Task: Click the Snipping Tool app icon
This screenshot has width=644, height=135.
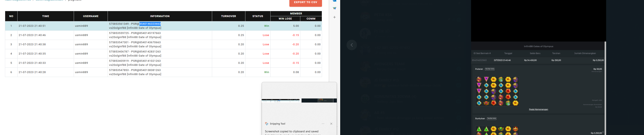Action: coord(267,124)
